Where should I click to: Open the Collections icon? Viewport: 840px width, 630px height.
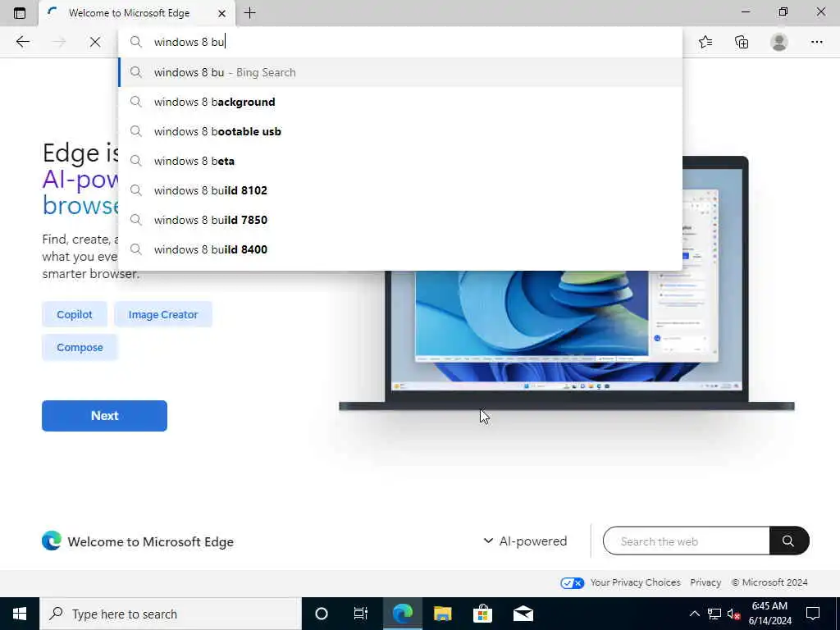(742, 42)
